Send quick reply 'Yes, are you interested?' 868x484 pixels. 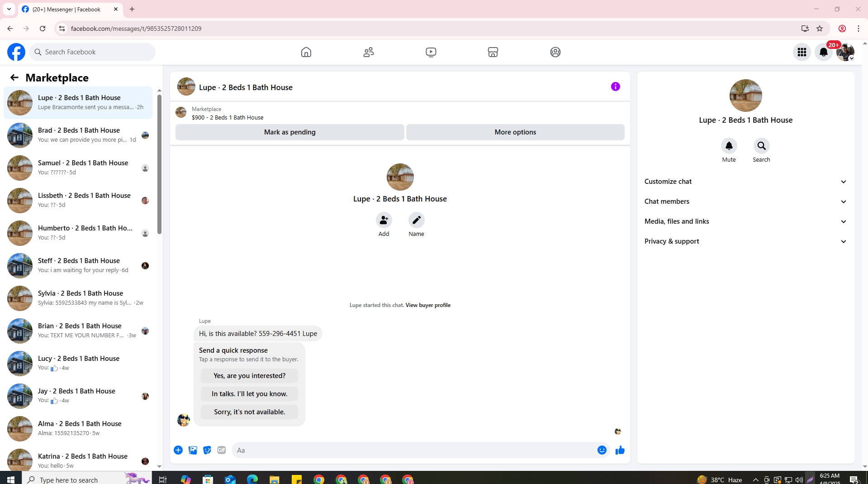[249, 376]
